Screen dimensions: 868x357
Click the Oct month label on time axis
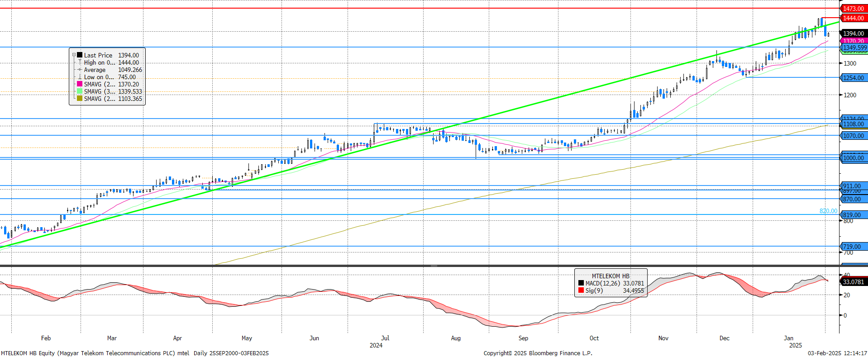tap(594, 338)
